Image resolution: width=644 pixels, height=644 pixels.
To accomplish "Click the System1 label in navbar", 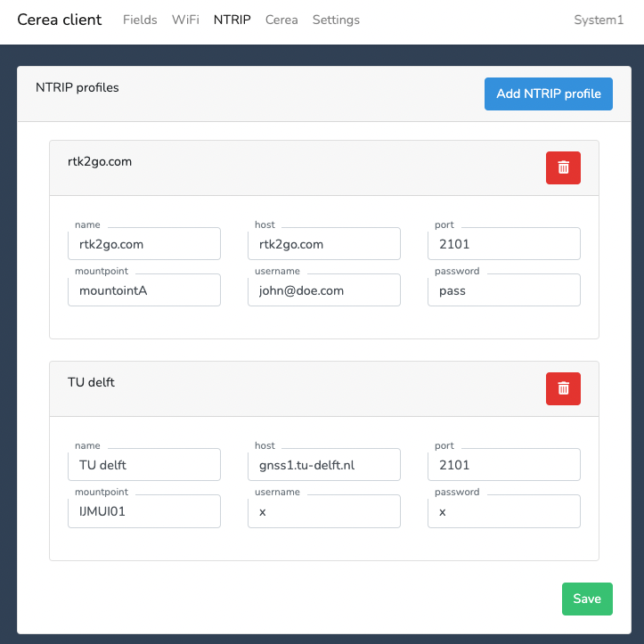I will pos(599,20).
